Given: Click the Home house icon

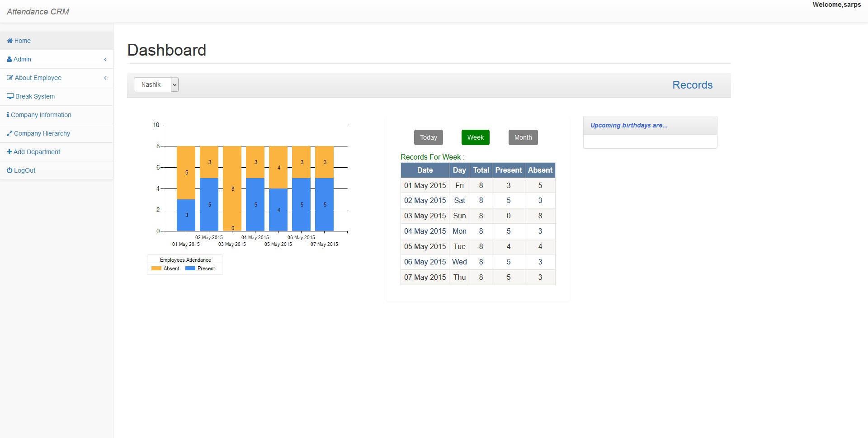Looking at the screenshot, I should point(9,41).
